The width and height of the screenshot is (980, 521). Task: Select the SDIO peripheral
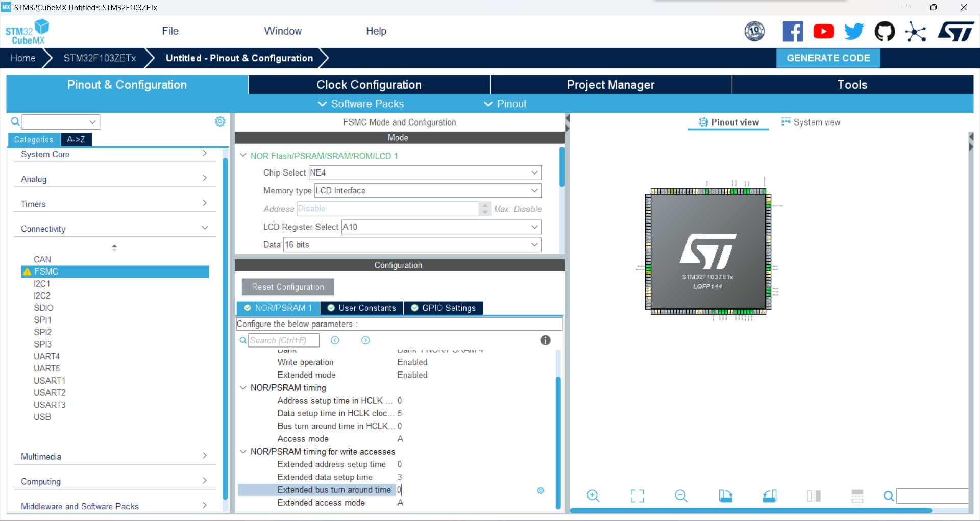point(43,308)
